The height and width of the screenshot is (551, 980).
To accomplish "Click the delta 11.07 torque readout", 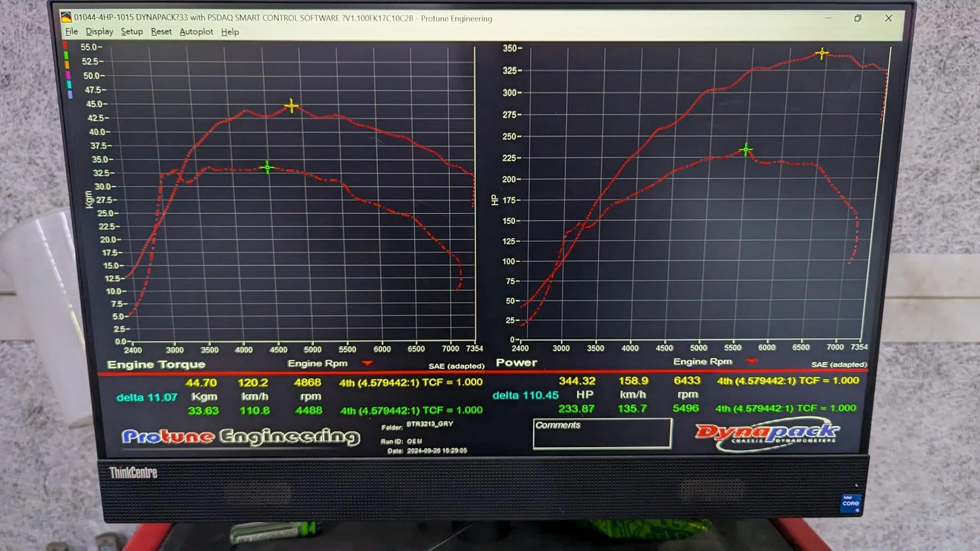I will point(147,397).
